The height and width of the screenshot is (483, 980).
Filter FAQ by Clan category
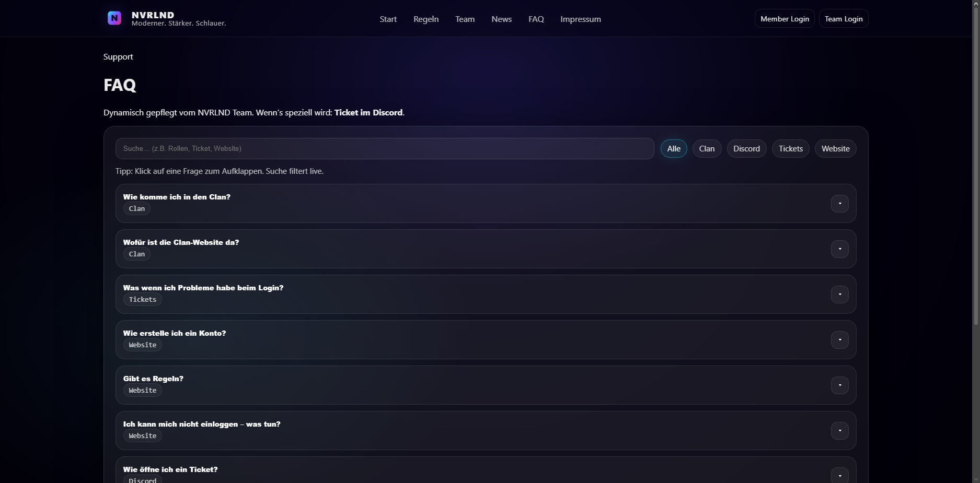point(707,149)
